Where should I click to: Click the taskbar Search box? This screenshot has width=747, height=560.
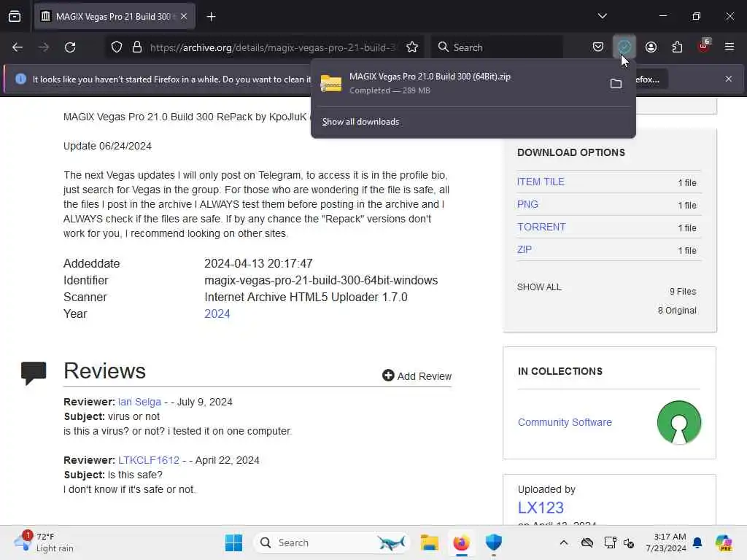(332, 542)
